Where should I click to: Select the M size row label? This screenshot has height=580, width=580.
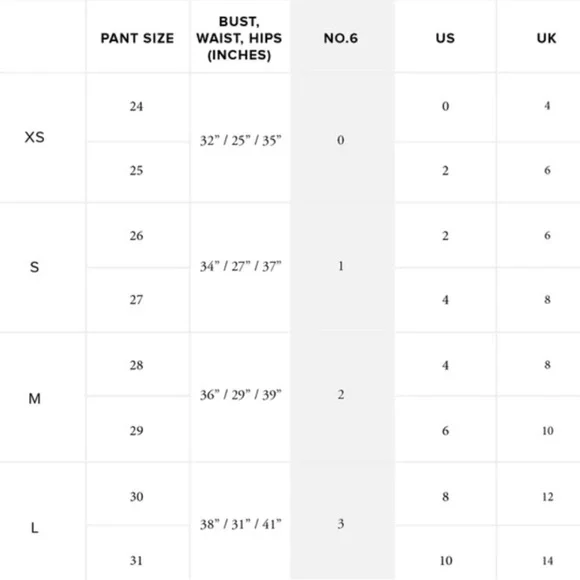(x=34, y=398)
